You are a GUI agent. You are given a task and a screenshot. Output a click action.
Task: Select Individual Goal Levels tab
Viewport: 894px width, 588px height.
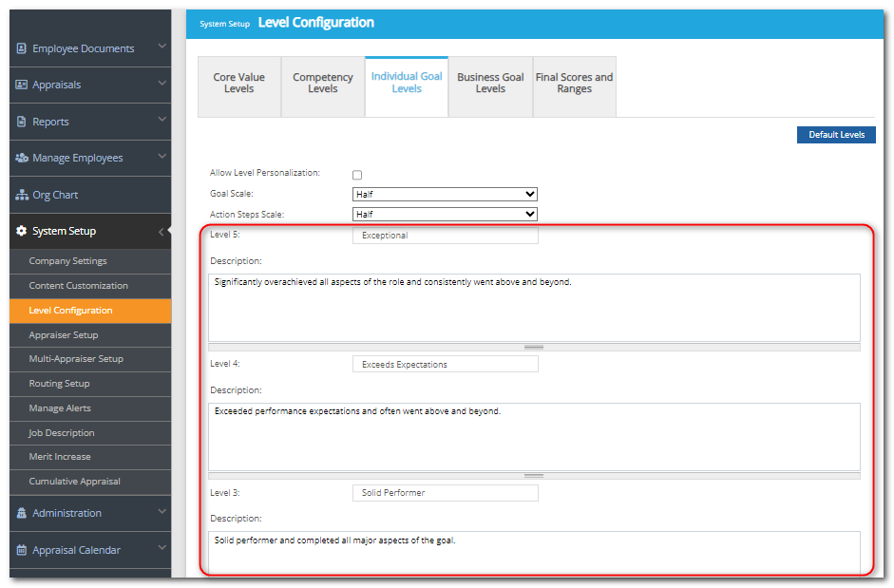(407, 86)
